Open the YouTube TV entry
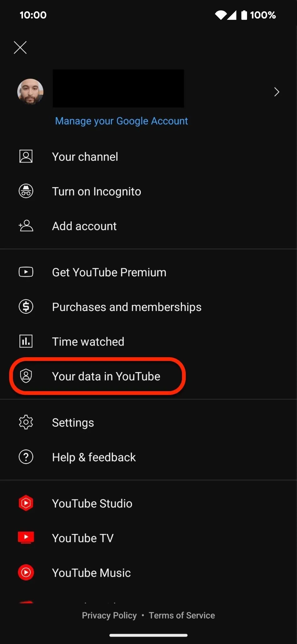Screen dimensions: 297x644 148,538
